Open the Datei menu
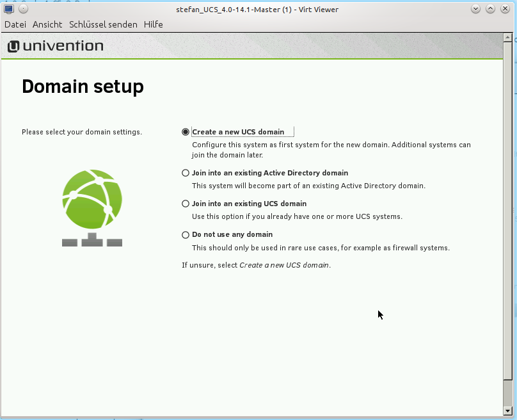 [x=15, y=24]
